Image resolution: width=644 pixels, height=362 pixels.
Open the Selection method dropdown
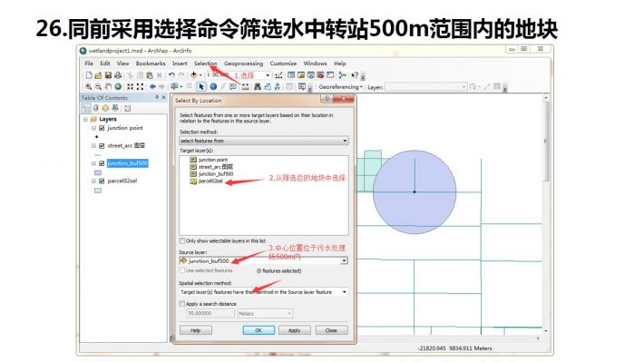(264, 141)
